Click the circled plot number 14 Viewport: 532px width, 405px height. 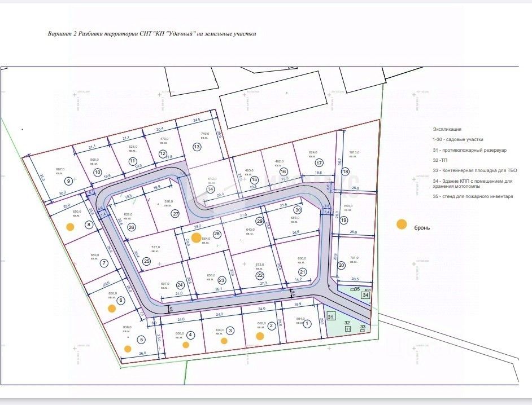[210, 189]
